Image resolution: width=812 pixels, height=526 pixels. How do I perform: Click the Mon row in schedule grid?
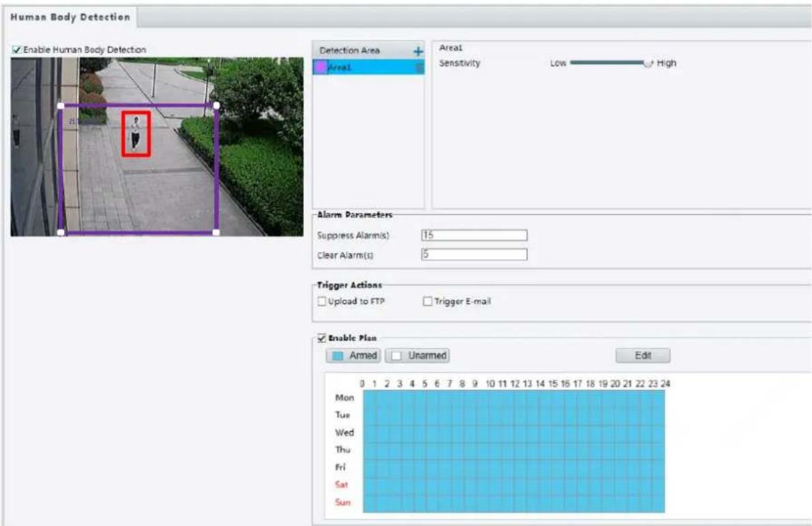[x=514, y=398]
